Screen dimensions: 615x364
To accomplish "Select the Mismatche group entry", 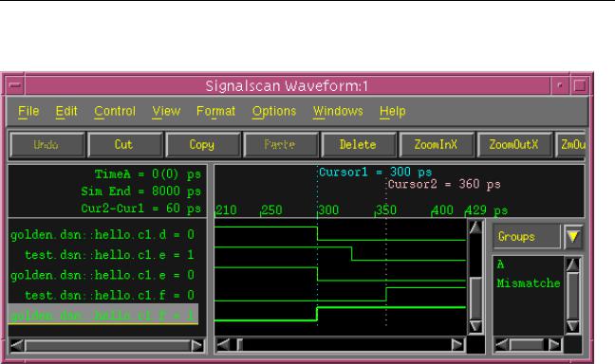I will (528, 282).
